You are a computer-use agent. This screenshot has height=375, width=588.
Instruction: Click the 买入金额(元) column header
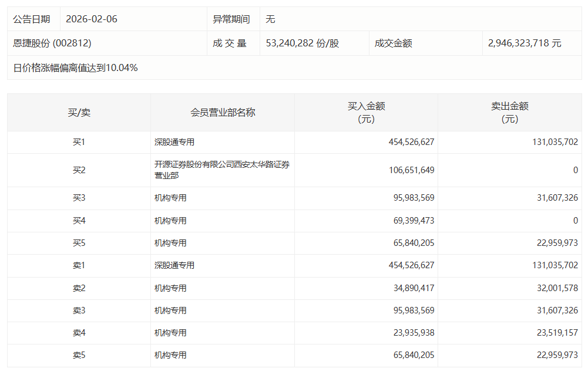366,113
